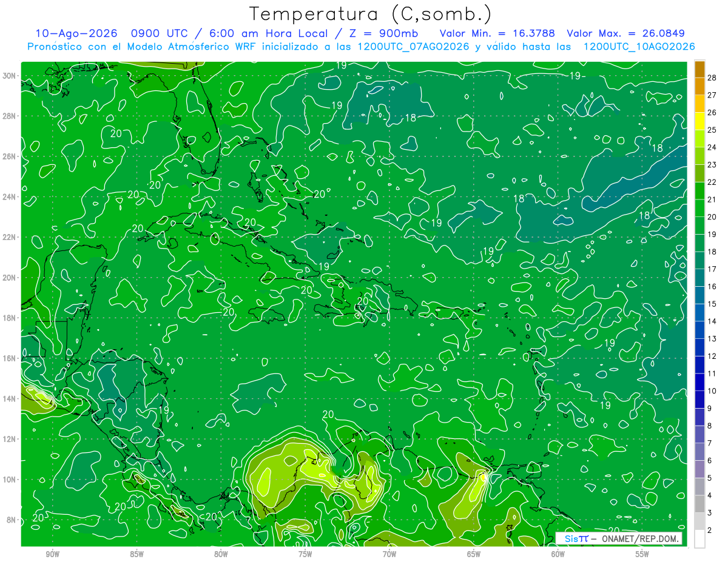Click the 10N latitude axis label
728x562 pixels.
(10, 480)
